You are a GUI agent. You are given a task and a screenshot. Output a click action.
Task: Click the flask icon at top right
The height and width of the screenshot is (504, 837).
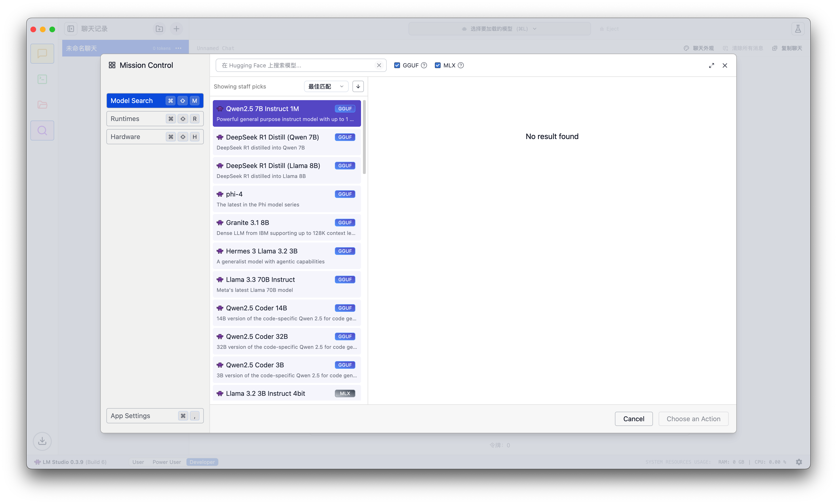pos(798,29)
